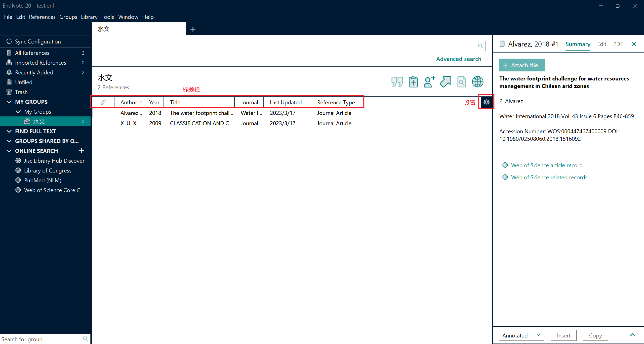Sort by the Title column header
Viewport: 644px width, 344px height.
(199, 102)
